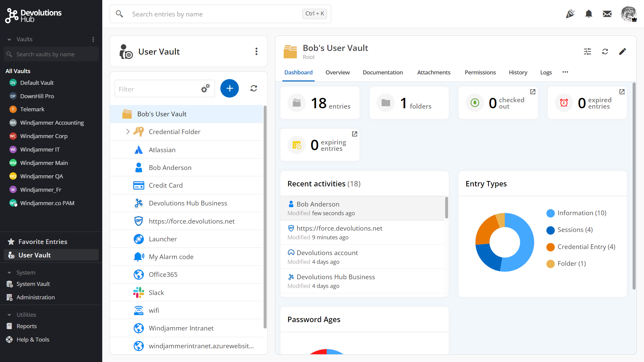Viewport: 644px width, 362px height.
Task: Expand the Vaults section in sidebar
Action: (x=9, y=39)
